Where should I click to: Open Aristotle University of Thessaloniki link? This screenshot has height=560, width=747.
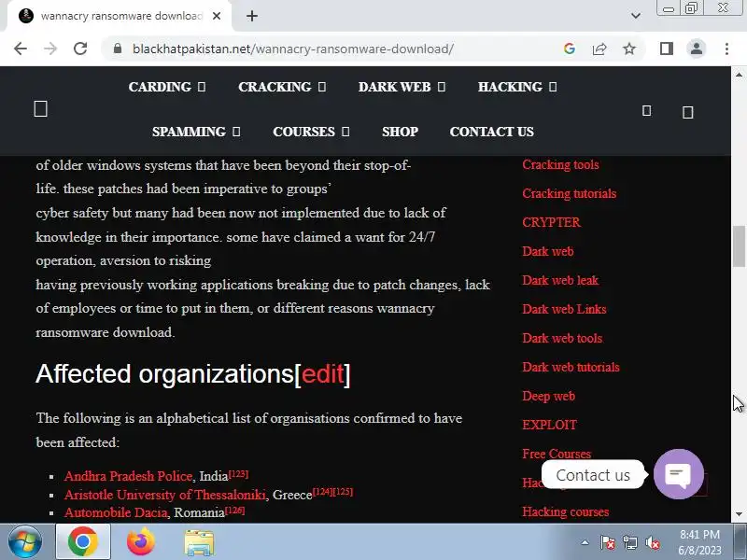pyautogui.click(x=165, y=495)
